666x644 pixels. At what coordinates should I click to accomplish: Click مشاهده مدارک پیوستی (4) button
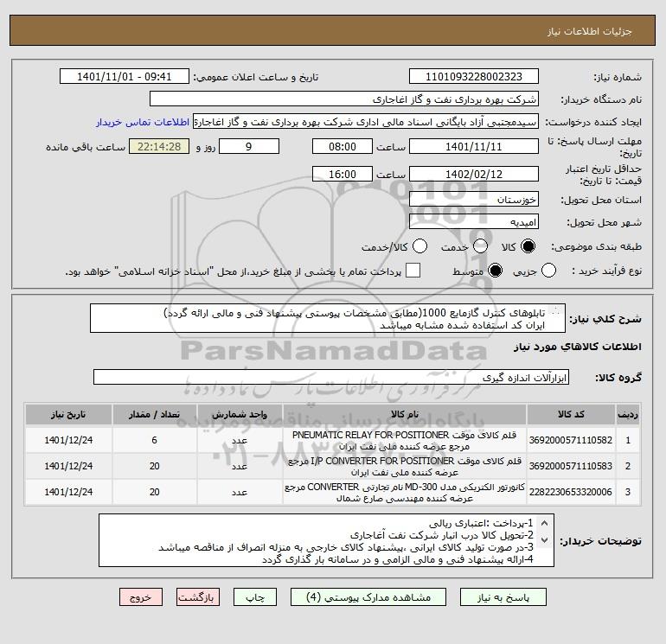click(x=368, y=596)
